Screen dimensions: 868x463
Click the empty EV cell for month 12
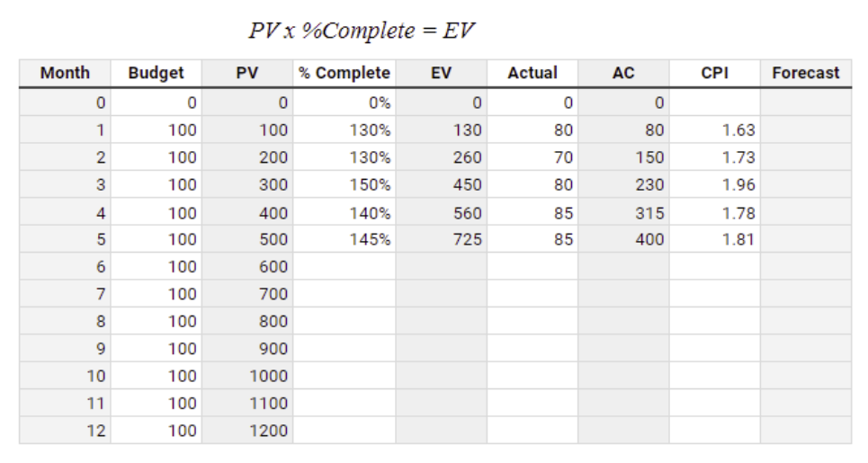(x=442, y=431)
